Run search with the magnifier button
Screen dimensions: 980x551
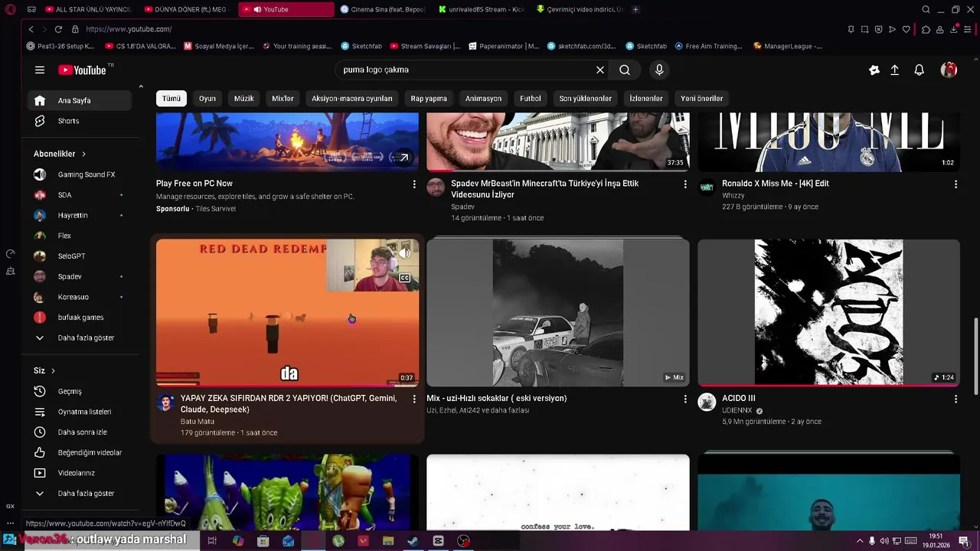click(625, 70)
